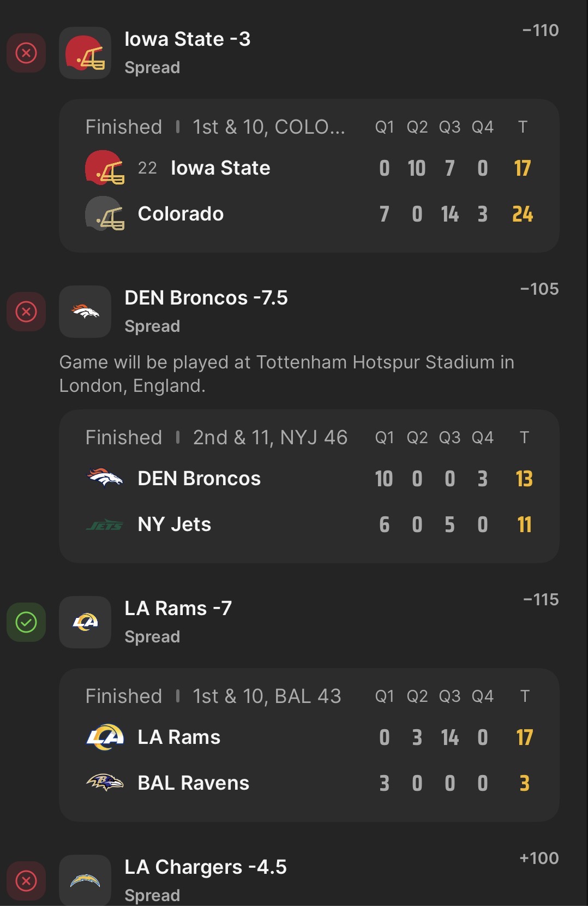
Task: Click the NY Jets logo in scoreboard
Action: coord(105,525)
